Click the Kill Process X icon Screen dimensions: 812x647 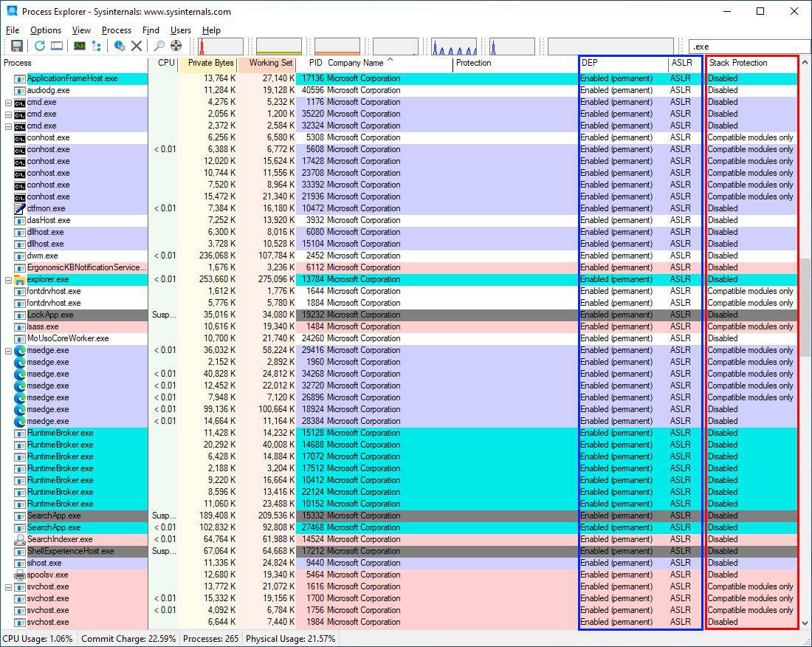137,46
